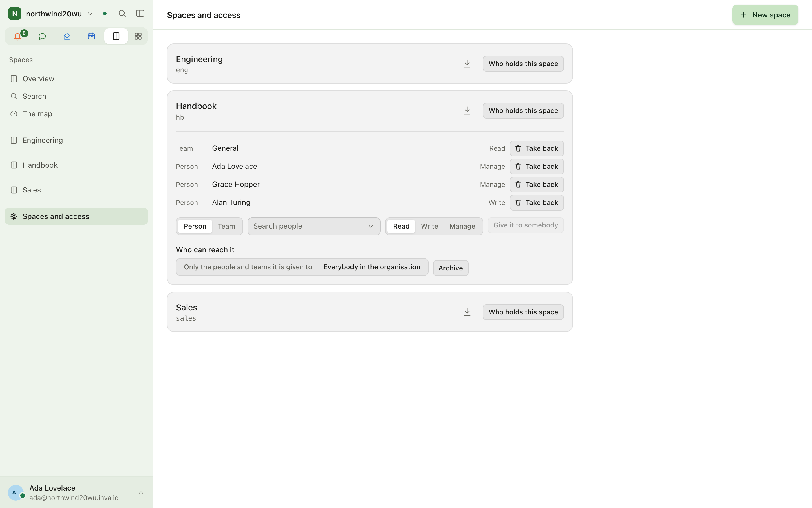This screenshot has height=508, width=812.
Task: Click the AL user avatar
Action: click(x=16, y=492)
